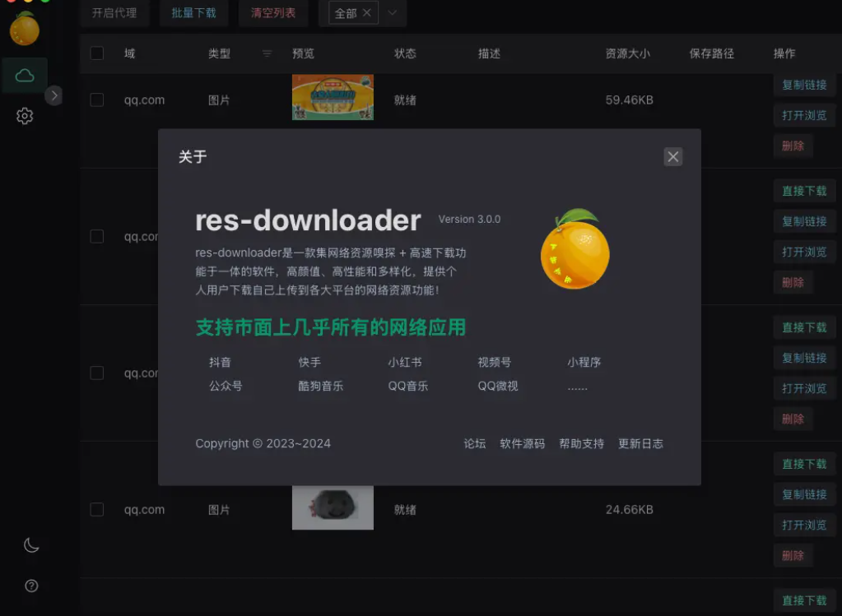Screen dimensions: 842x616
Task: Click the green 支持市面上几乎所有的网络应用 heading
Action: (x=331, y=327)
